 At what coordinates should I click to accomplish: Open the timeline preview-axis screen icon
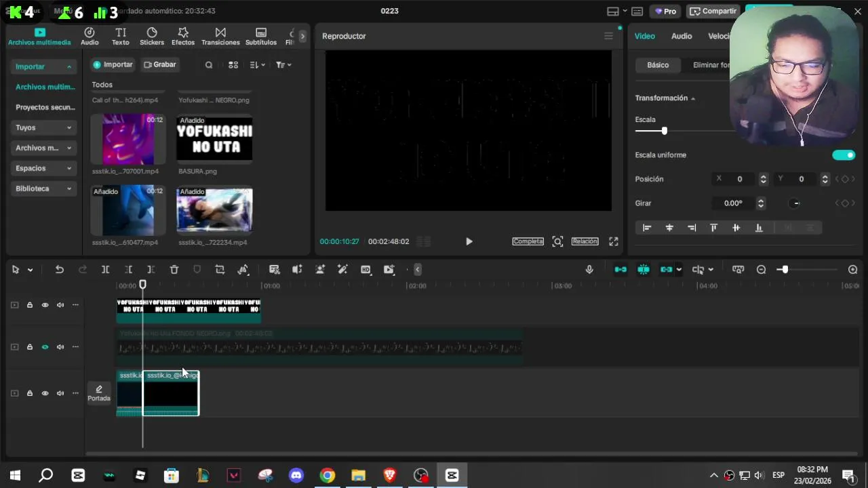(738, 270)
